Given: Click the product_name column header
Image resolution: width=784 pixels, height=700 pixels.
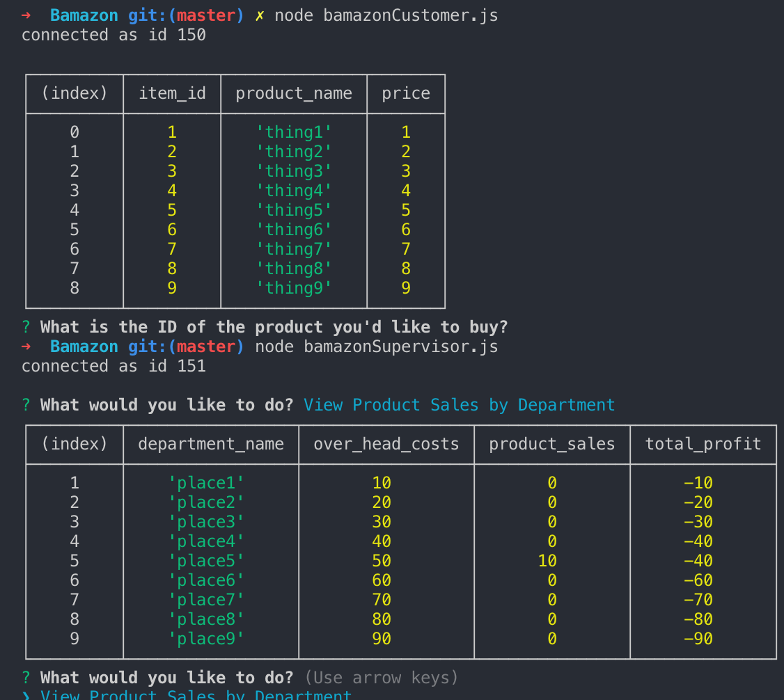Looking at the screenshot, I should (293, 93).
